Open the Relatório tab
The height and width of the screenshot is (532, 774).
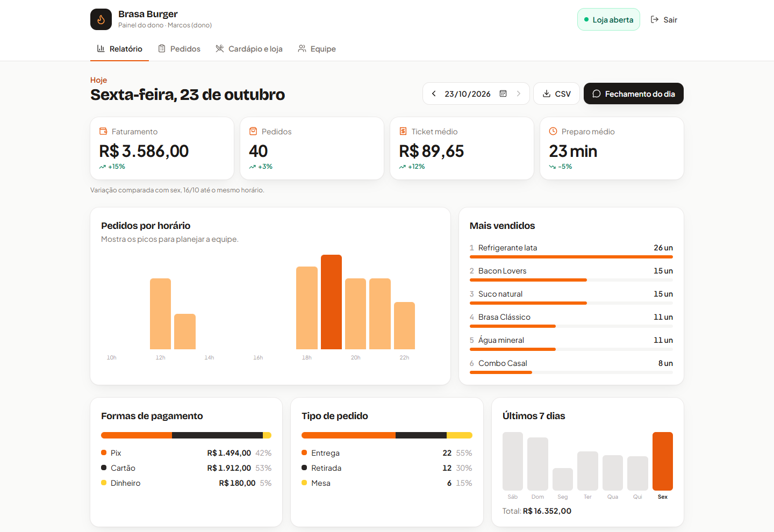coord(119,49)
